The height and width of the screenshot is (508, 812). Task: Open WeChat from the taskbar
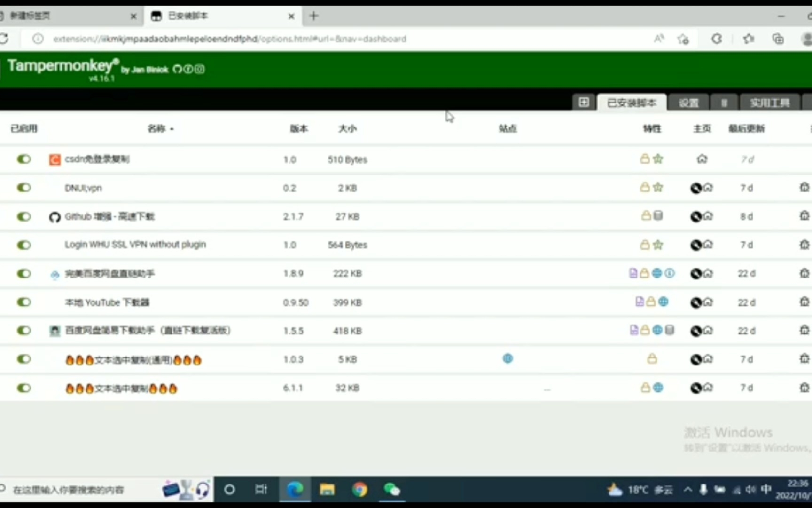(x=392, y=490)
